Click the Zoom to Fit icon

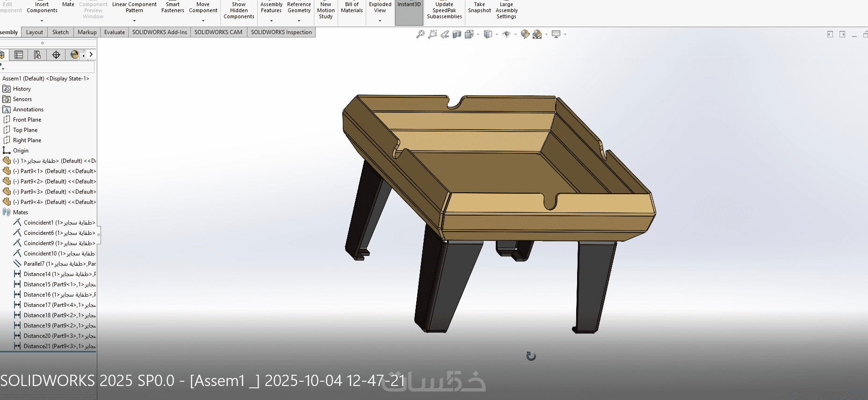pyautogui.click(x=420, y=34)
